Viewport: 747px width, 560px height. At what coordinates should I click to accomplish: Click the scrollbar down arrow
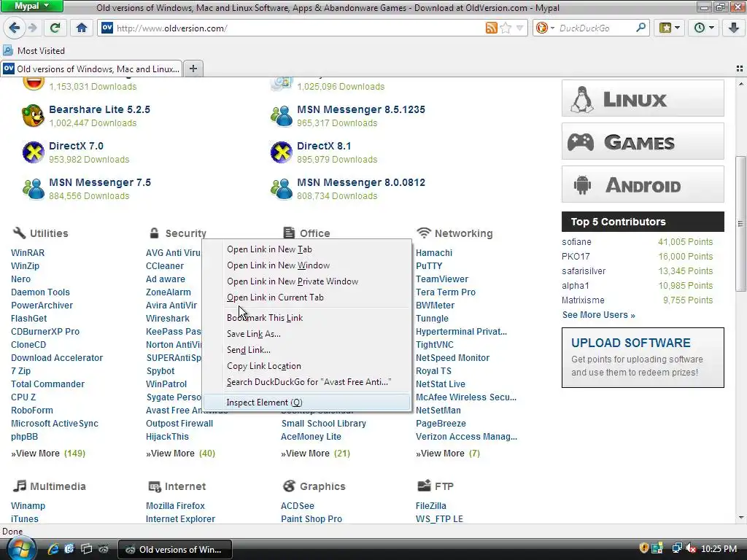click(740, 518)
